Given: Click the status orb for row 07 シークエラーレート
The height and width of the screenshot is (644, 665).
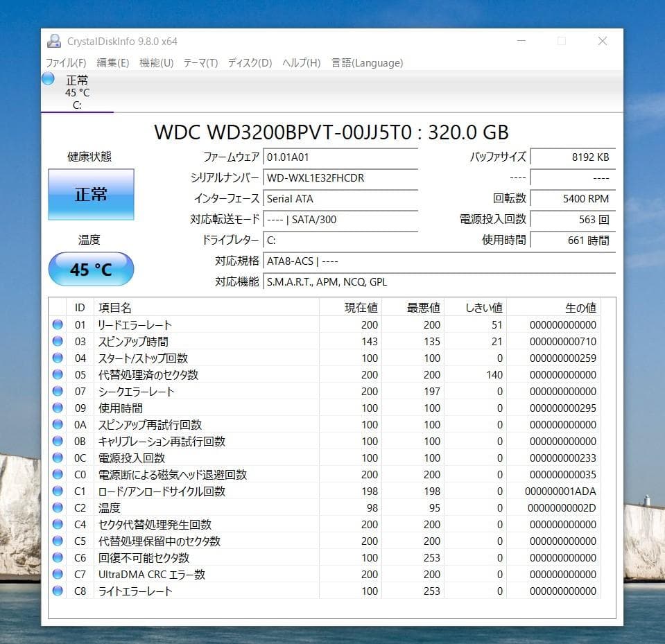Looking at the screenshot, I should click(58, 391).
